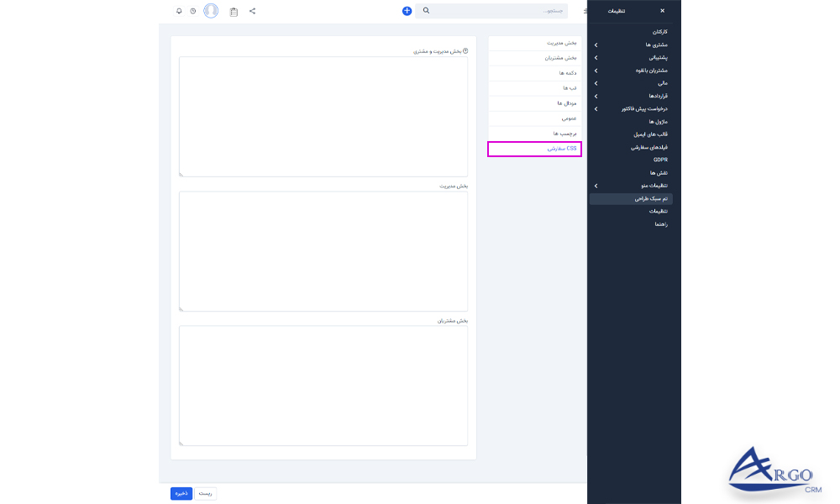Expand the مشتری ها settings section

tap(647, 45)
